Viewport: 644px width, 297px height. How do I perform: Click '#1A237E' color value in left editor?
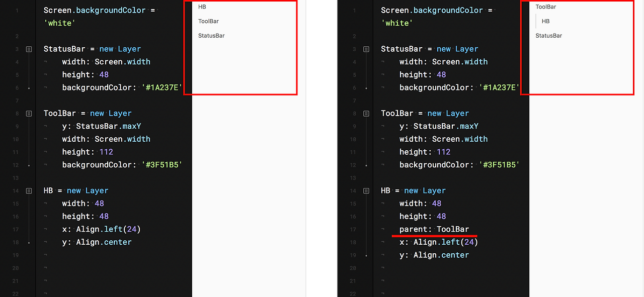pos(162,87)
